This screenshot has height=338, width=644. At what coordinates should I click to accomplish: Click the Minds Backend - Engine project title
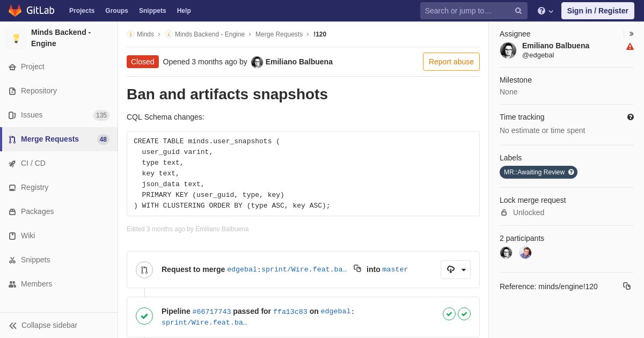61,38
